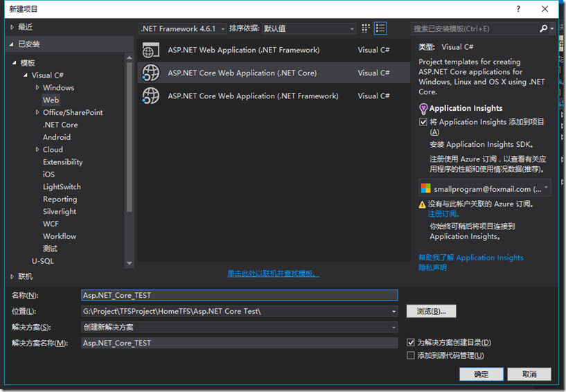
Task: Select the iOS template category
Action: pos(48,175)
